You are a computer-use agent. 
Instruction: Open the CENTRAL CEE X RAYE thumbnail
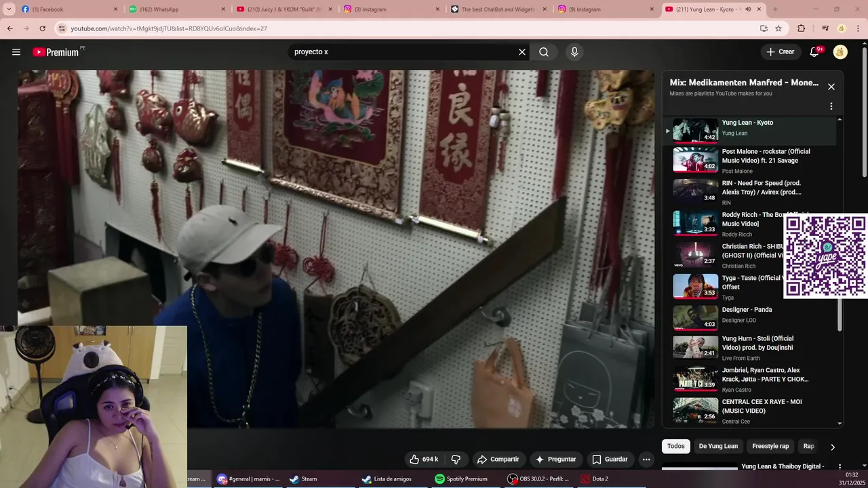[695, 409]
